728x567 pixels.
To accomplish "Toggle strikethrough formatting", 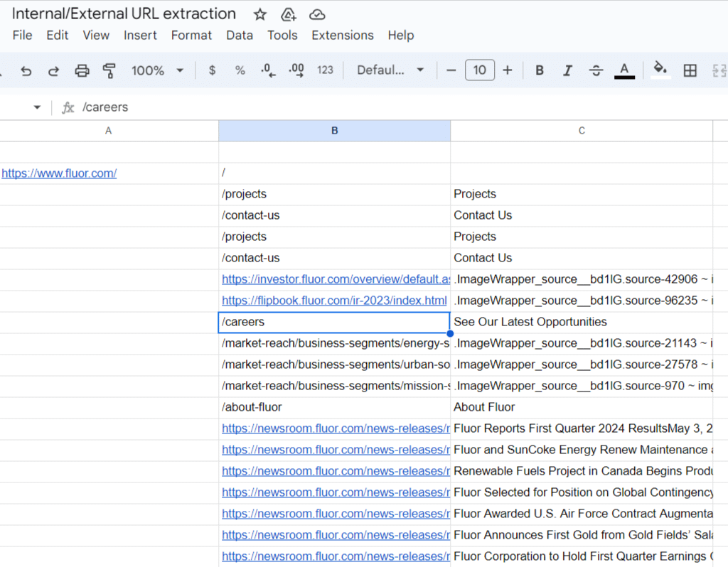I will tap(596, 70).
